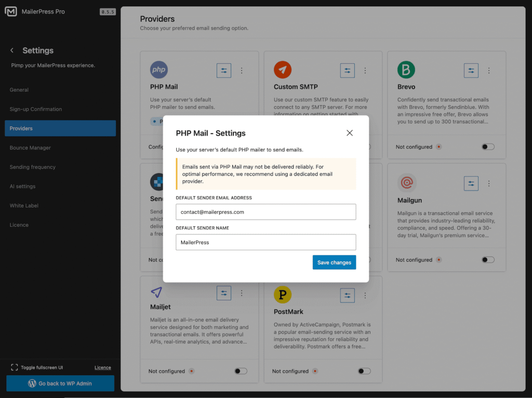Click the MailerPress Pro logo icon
Image resolution: width=532 pixels, height=398 pixels.
[11, 11]
